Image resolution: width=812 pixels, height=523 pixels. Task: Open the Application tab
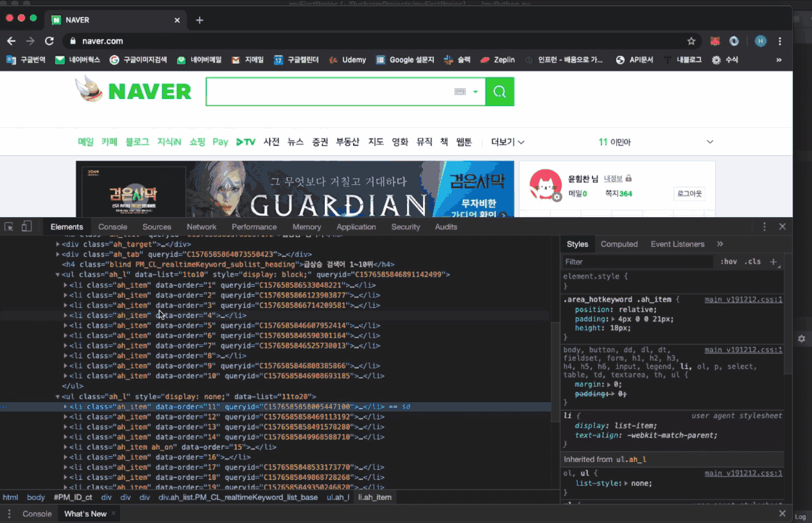(x=356, y=227)
